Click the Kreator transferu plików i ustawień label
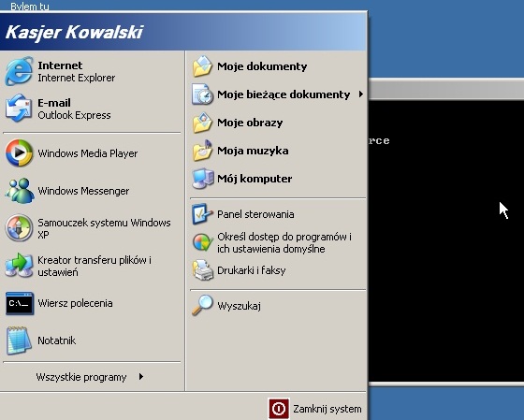Image resolution: width=524 pixels, height=420 pixels. (95, 266)
